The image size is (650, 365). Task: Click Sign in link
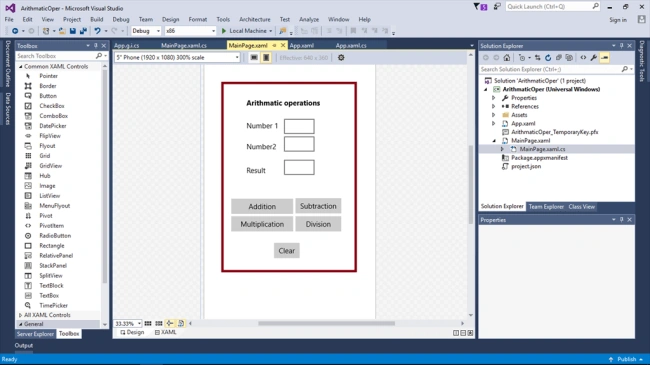[618, 20]
